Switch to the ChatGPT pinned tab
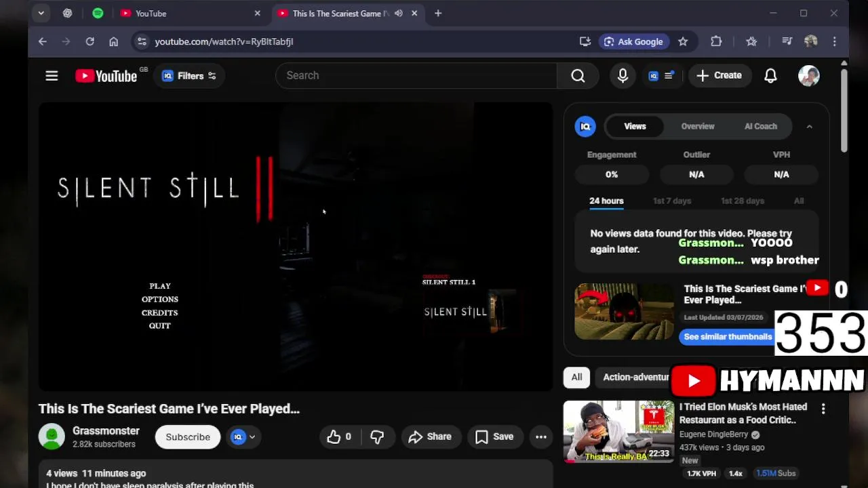Image resolution: width=868 pixels, height=488 pixels. coord(67,14)
